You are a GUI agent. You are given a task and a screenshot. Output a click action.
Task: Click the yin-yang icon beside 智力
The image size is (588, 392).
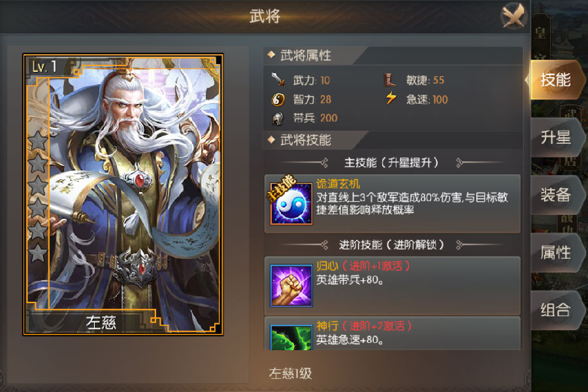click(x=278, y=99)
